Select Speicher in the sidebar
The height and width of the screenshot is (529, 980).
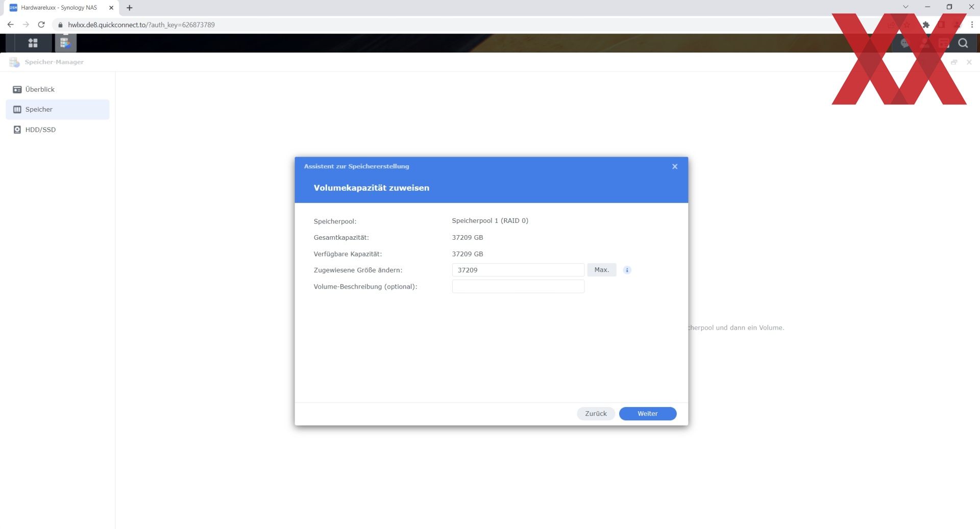(58, 109)
